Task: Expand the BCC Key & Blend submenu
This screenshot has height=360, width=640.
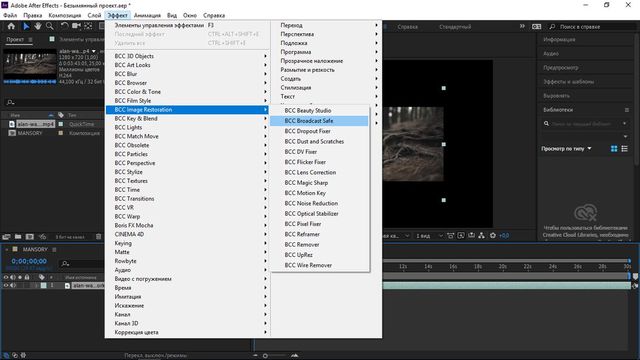Action: pos(187,118)
